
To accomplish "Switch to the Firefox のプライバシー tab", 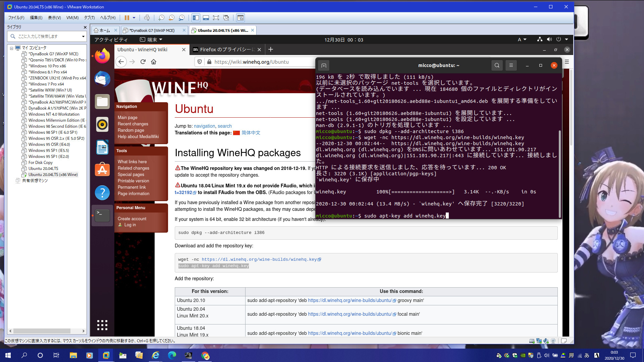I will (223, 50).
